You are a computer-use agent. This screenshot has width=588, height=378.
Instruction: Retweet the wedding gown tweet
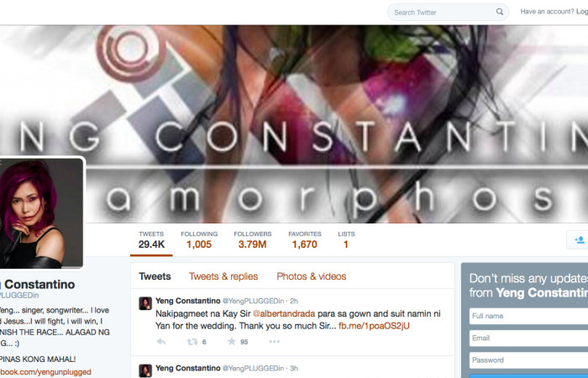tap(192, 342)
